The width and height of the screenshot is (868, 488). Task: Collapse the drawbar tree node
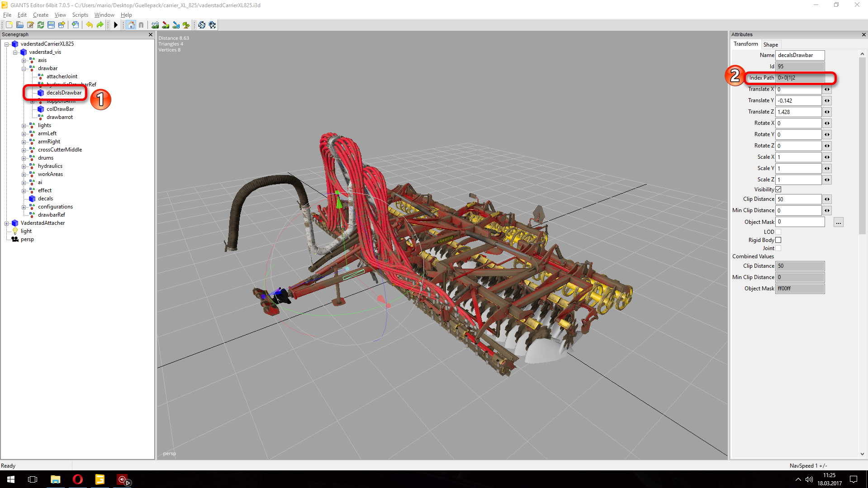click(24, 69)
